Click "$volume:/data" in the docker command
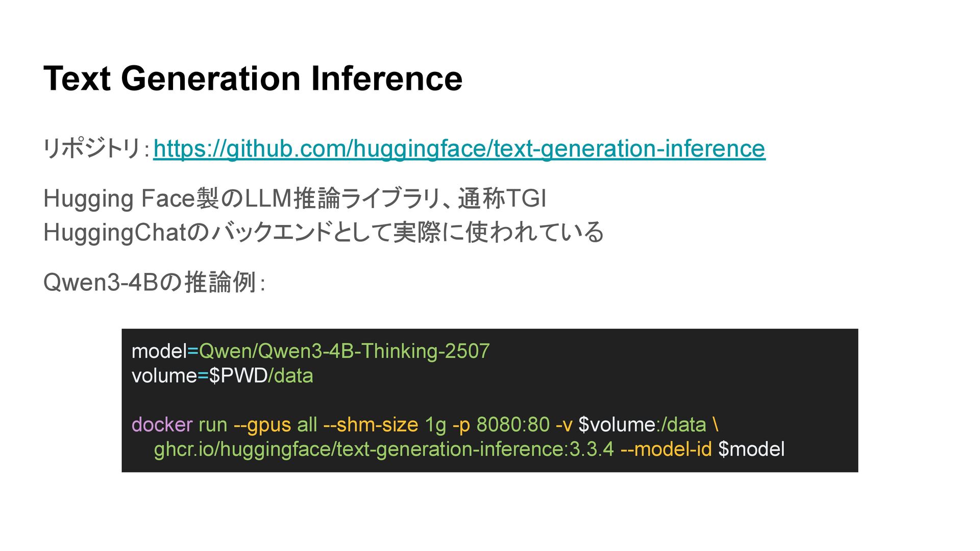 pos(642,424)
